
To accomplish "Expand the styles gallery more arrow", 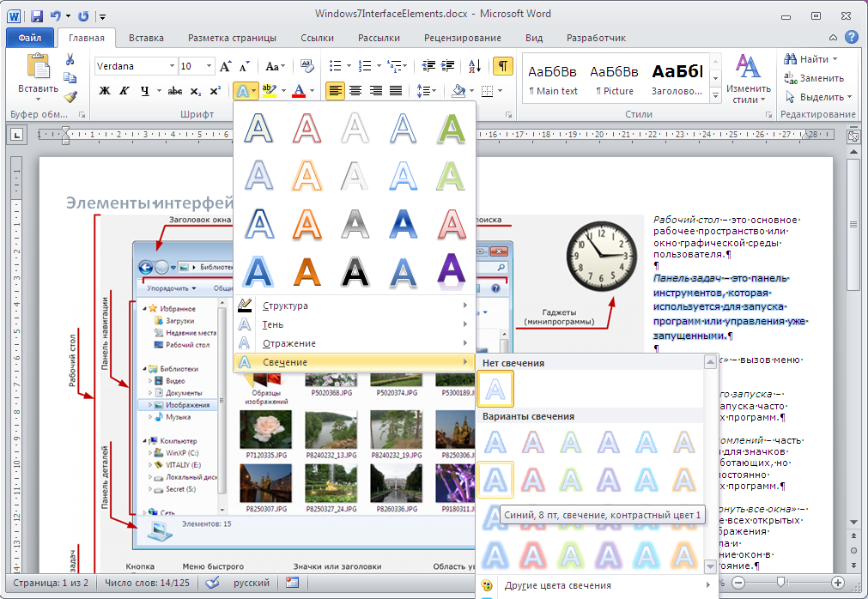I will pos(715,97).
